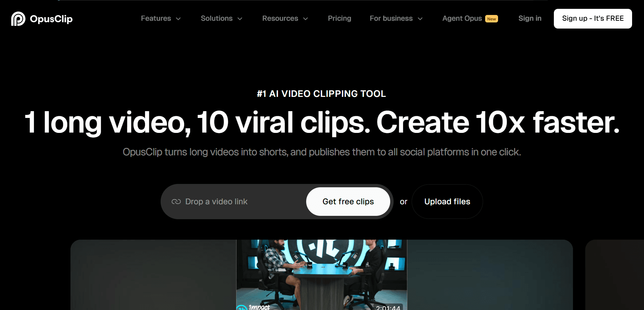644x310 pixels.
Task: Click the link chain icon in input
Action: [176, 202]
